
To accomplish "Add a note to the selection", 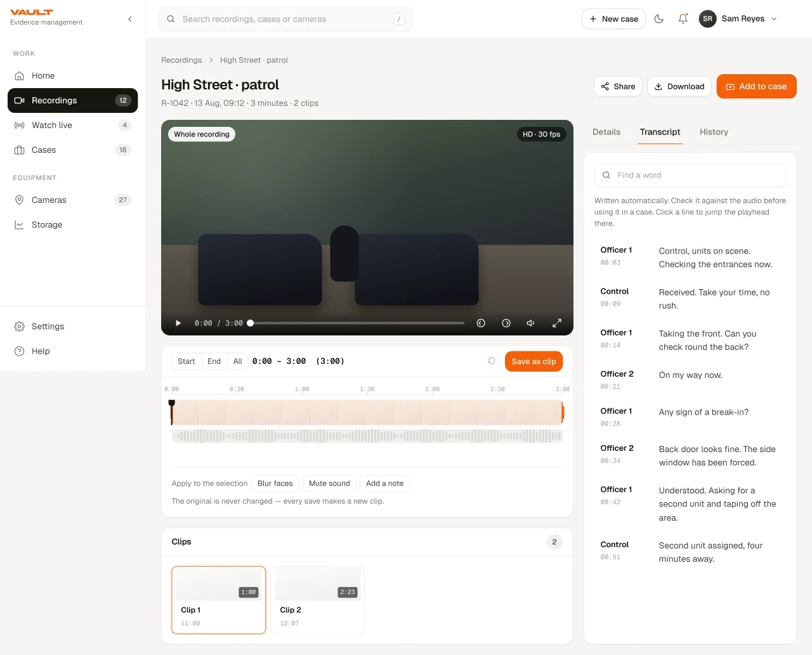I will tap(384, 483).
